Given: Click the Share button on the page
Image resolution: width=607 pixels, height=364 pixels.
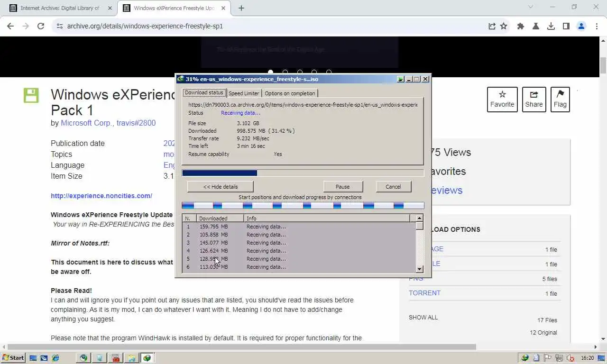Looking at the screenshot, I should point(534,100).
